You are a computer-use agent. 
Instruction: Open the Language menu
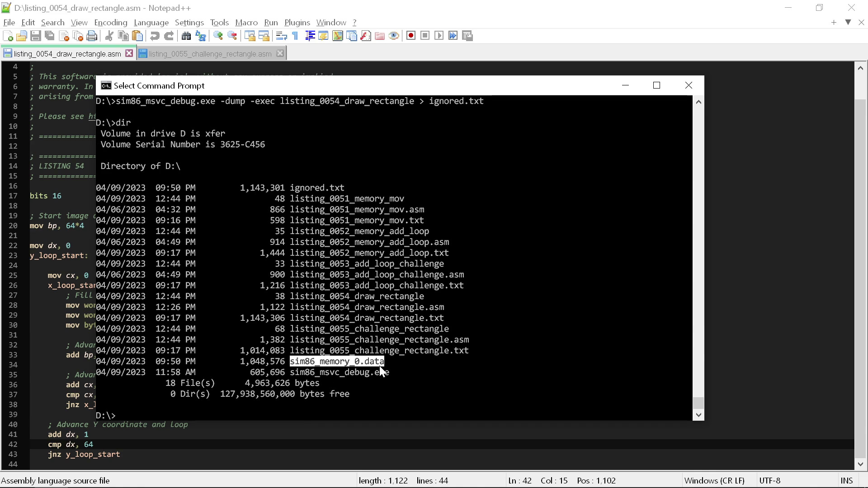151,22
